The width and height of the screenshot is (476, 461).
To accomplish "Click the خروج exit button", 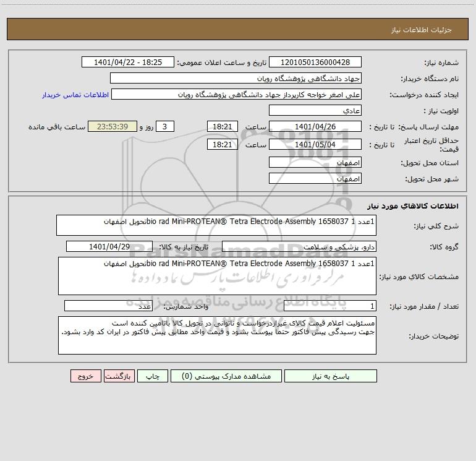I will point(85,376).
